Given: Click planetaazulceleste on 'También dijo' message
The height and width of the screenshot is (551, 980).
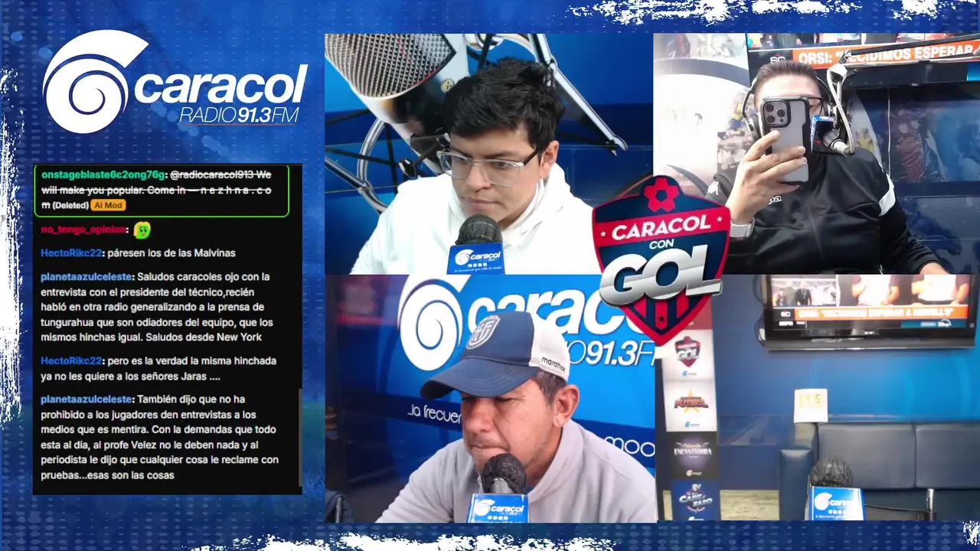Looking at the screenshot, I should 87,399.
